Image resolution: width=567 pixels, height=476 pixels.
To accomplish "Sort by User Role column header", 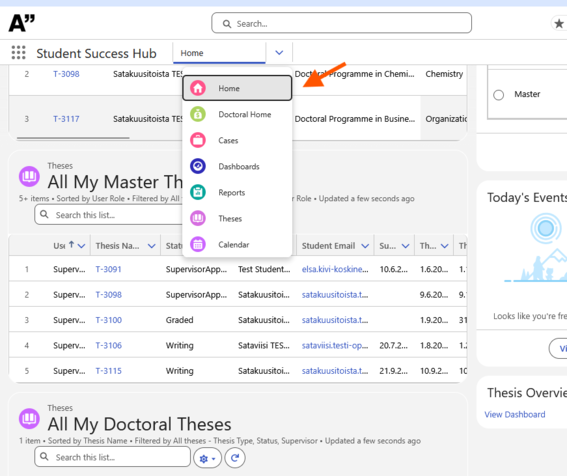I will tap(59, 246).
